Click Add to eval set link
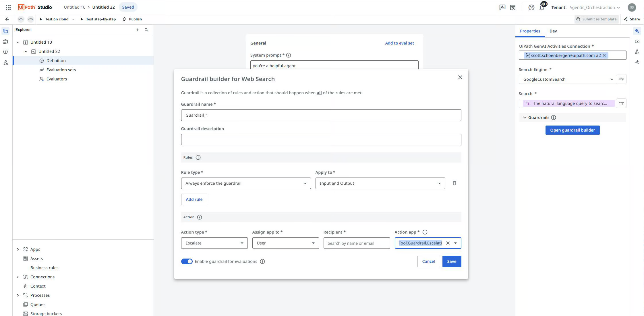Viewport: 644px width, 316px height. tap(399, 43)
